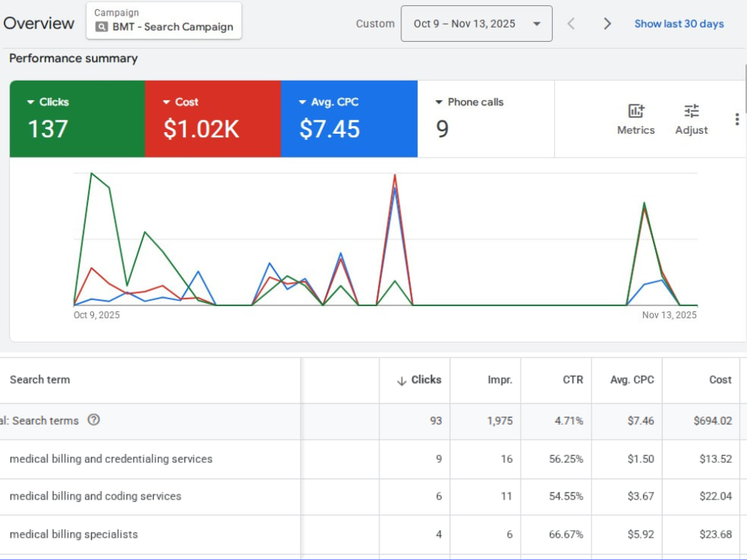Click cost value $23.68
Image resolution: width=747 pixels, height=560 pixels.
pos(715,535)
